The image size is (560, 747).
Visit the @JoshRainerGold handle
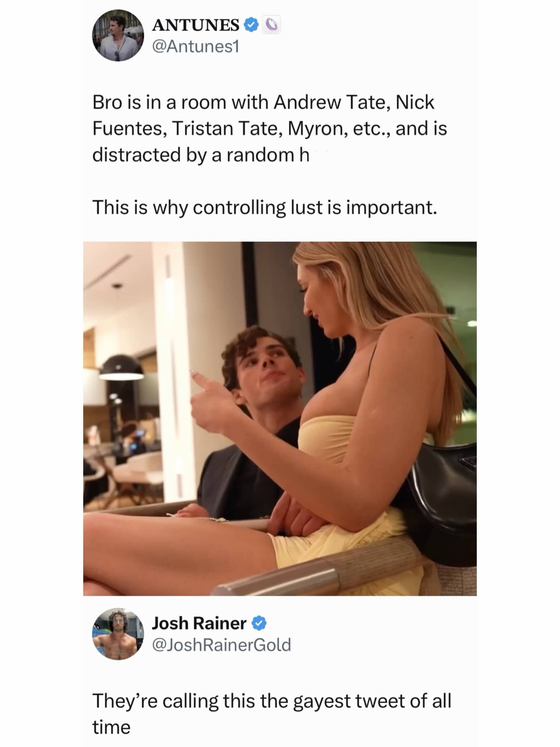click(221, 645)
